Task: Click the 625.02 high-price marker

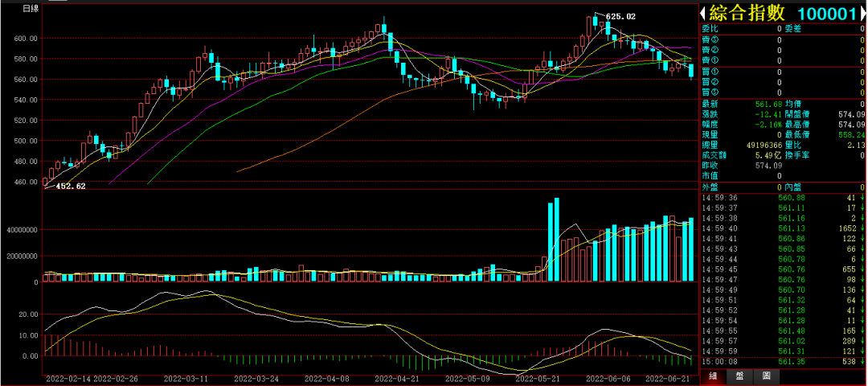Action: (620, 17)
